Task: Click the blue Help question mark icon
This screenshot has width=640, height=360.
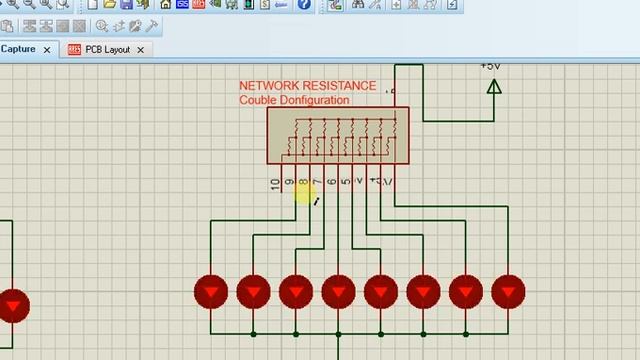Action: click(x=304, y=4)
